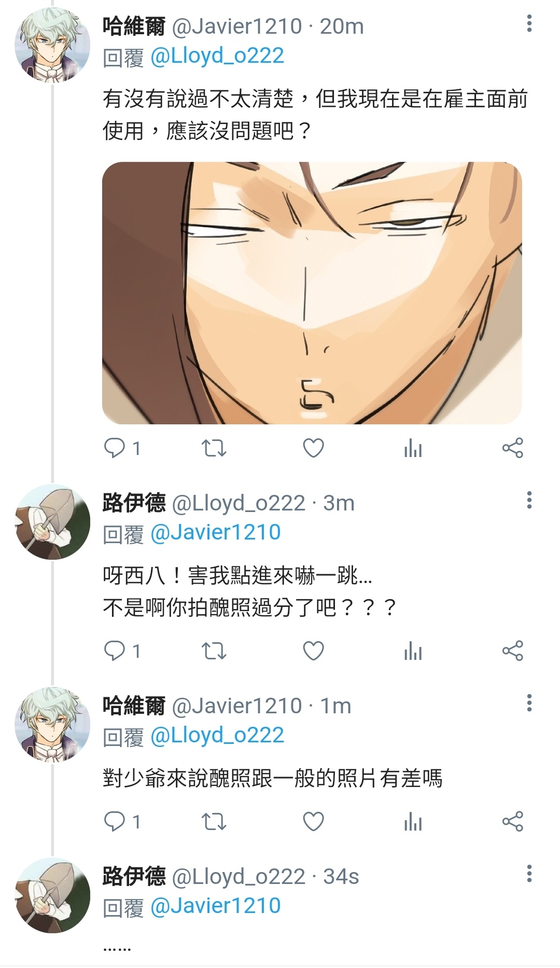Screen dimensions: 560x968
Task: Open @Javier1210 mention in 3m reply
Action: [x=216, y=533]
